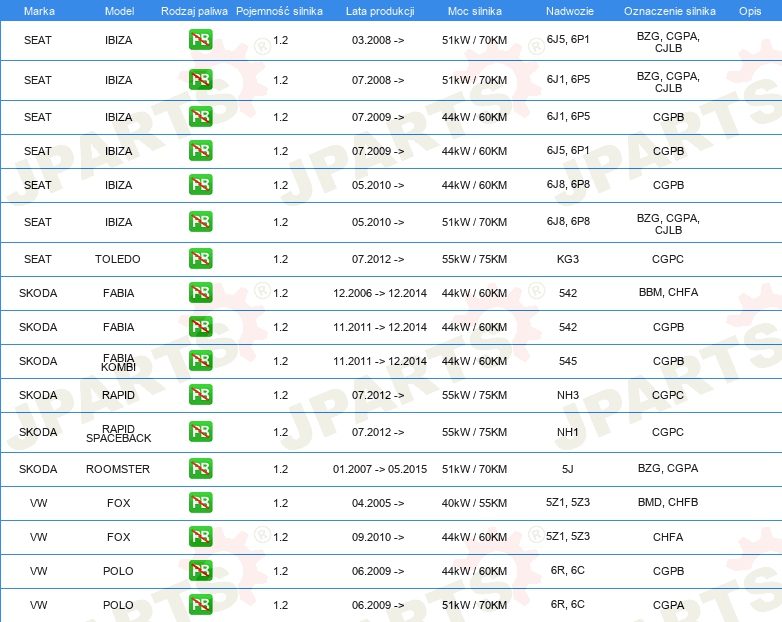Image resolution: width=782 pixels, height=622 pixels.
Task: Click date 12.2006 -> 12.2014 cell
Action: point(380,293)
